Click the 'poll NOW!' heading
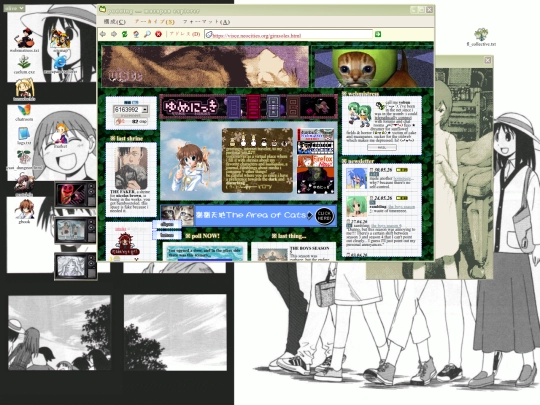The width and height of the screenshot is (540, 405). coord(202,236)
